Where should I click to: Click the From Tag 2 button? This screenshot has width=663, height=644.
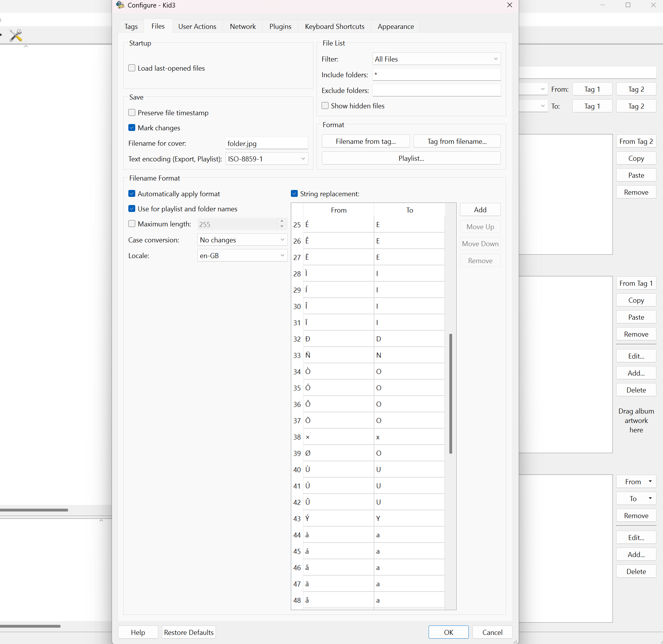[x=636, y=141]
